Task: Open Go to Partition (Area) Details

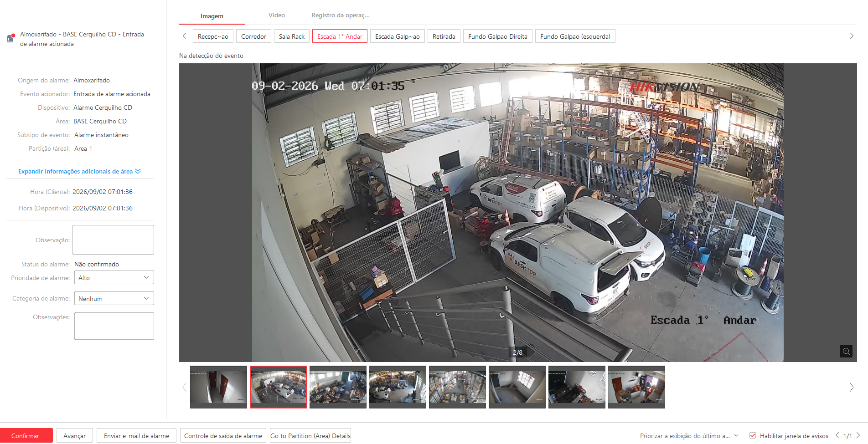Action: point(310,436)
